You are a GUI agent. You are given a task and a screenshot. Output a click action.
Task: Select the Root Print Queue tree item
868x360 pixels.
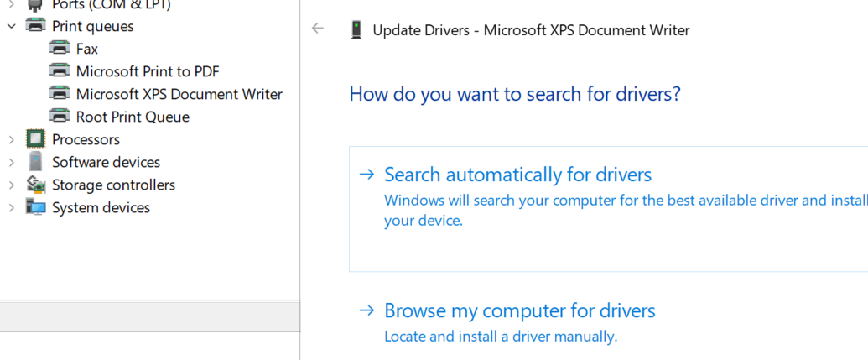click(x=133, y=117)
